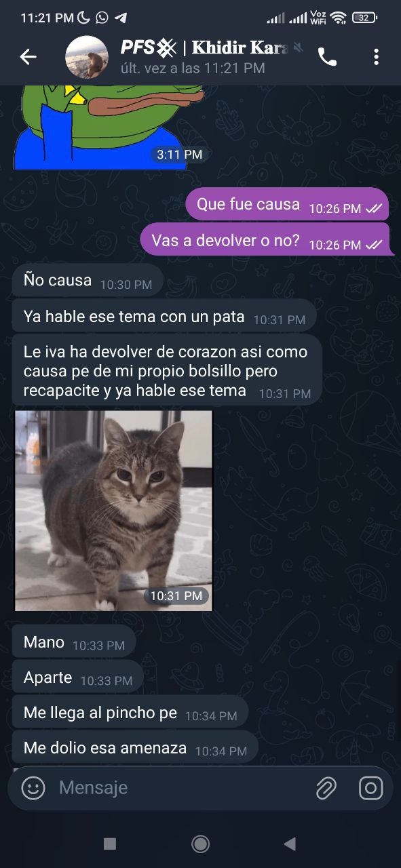The image size is (401, 868).
Task: Open the cat GIF image message
Action: (114, 511)
